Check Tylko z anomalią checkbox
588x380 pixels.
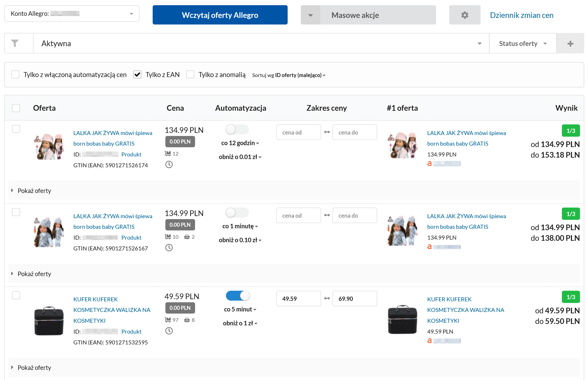point(190,74)
